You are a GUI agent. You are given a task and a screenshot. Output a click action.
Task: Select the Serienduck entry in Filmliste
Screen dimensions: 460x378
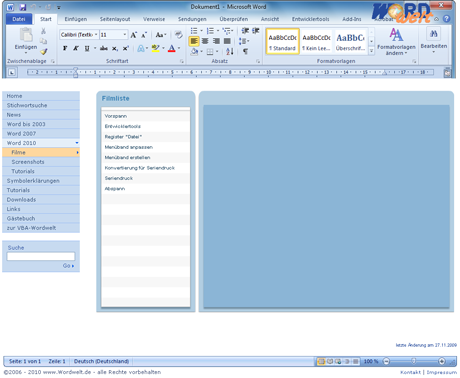146,178
